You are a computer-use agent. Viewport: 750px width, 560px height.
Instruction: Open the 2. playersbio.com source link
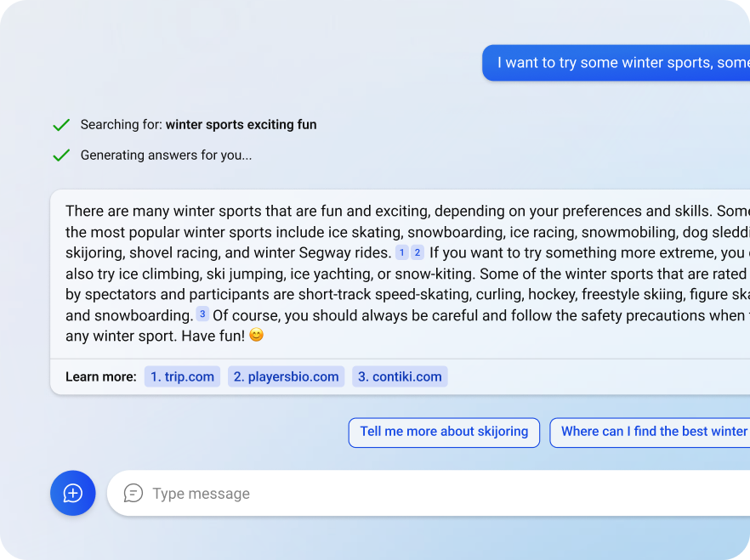pos(286,376)
